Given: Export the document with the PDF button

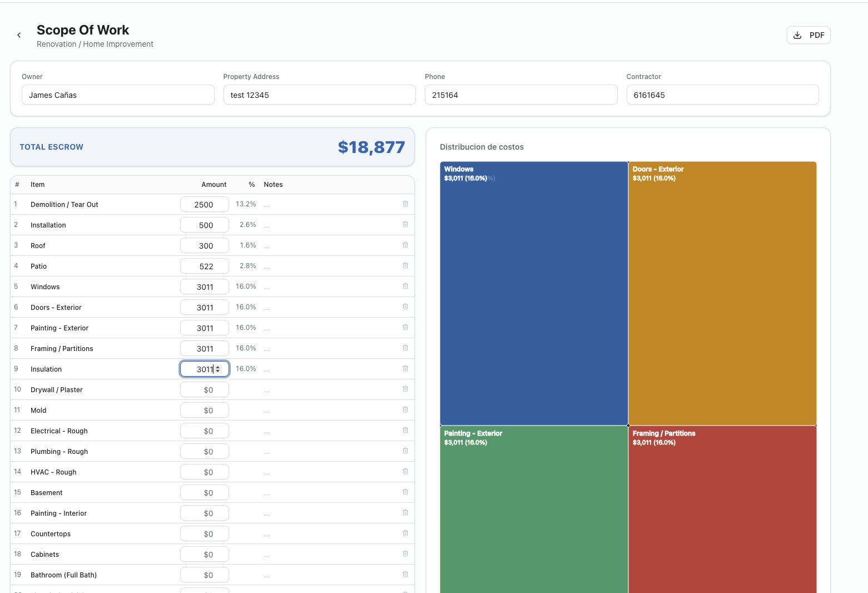Looking at the screenshot, I should [808, 35].
